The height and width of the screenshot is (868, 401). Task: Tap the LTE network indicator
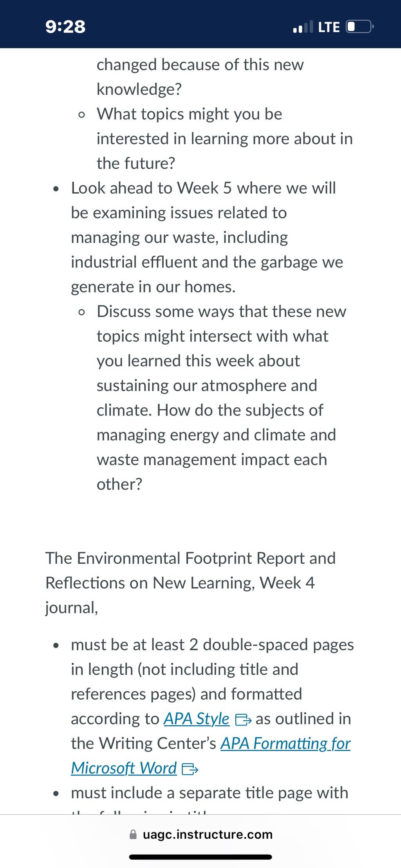coord(329,27)
